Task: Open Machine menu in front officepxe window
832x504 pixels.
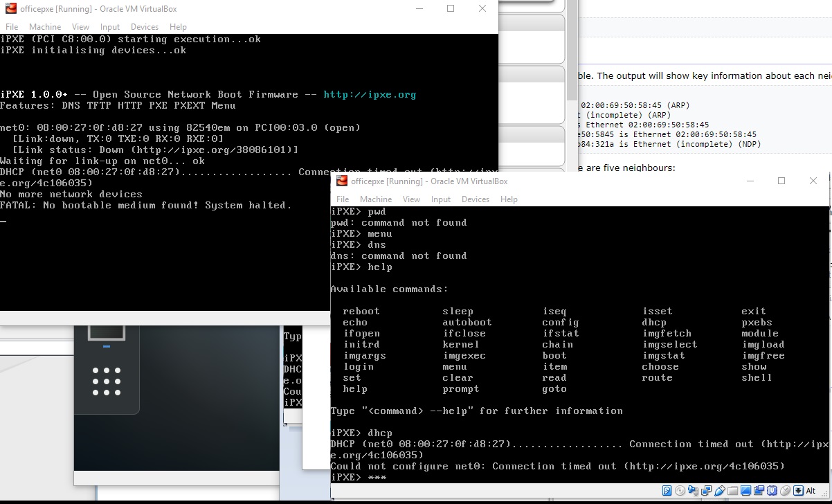Action: 376,199
